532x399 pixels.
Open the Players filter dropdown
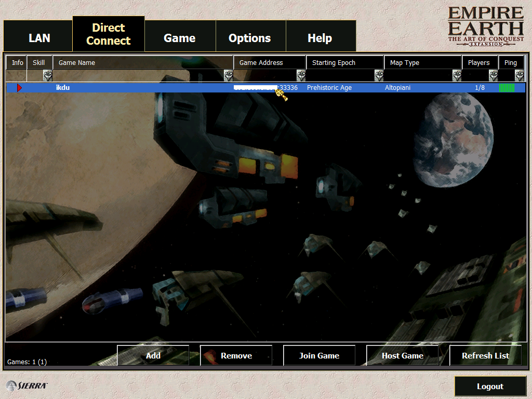(493, 76)
